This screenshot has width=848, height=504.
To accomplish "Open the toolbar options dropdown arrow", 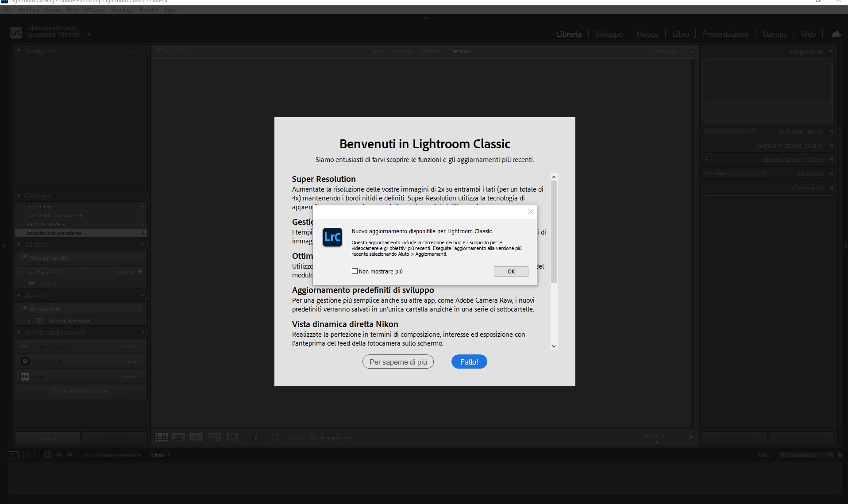I will click(691, 438).
